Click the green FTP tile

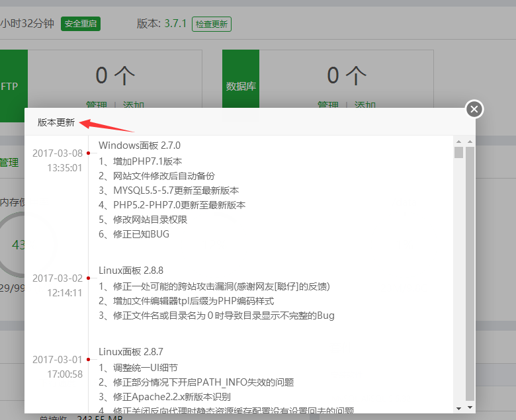tap(13, 86)
